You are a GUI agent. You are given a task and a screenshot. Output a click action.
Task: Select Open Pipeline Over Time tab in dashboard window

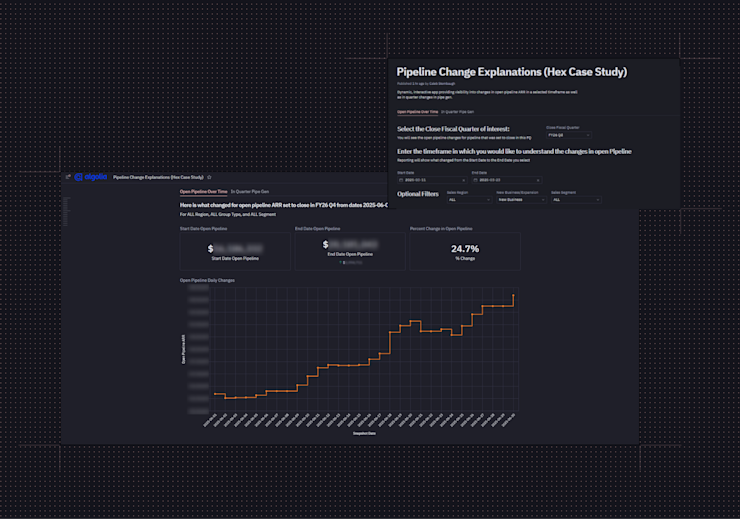coord(203,192)
